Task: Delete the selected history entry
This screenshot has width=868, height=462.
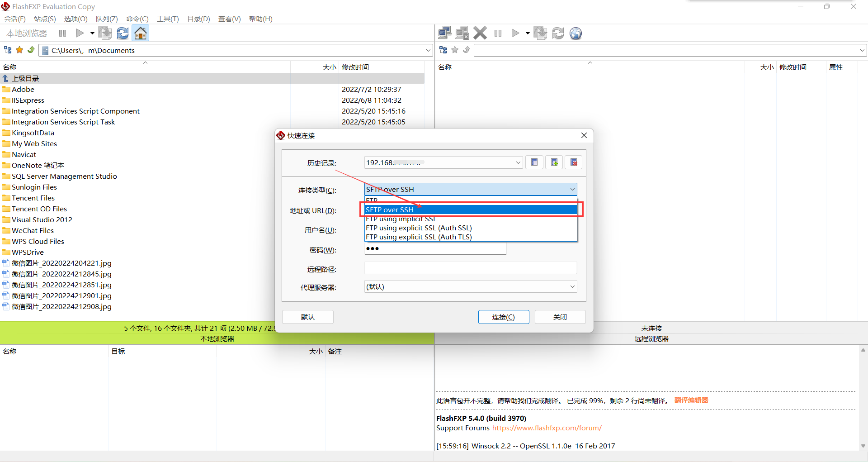Action: [x=573, y=162]
